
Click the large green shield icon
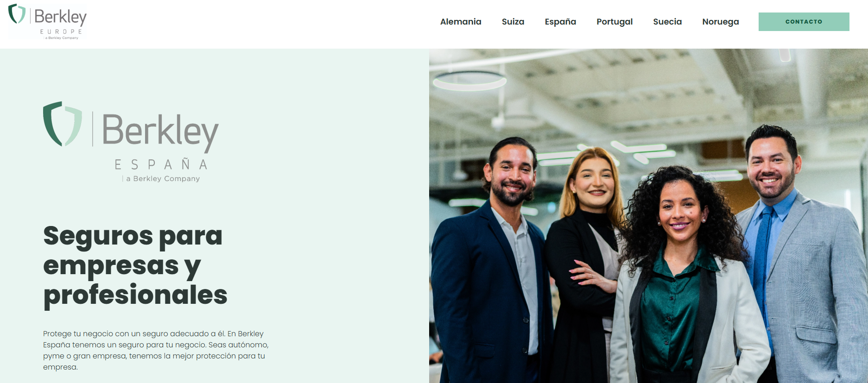click(x=62, y=124)
